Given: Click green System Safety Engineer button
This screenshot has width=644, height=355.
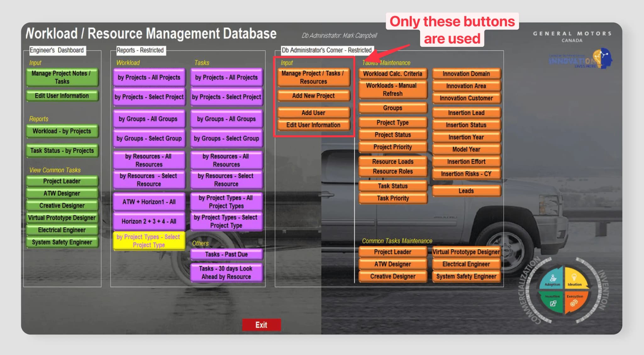Looking at the screenshot, I should (x=62, y=242).
